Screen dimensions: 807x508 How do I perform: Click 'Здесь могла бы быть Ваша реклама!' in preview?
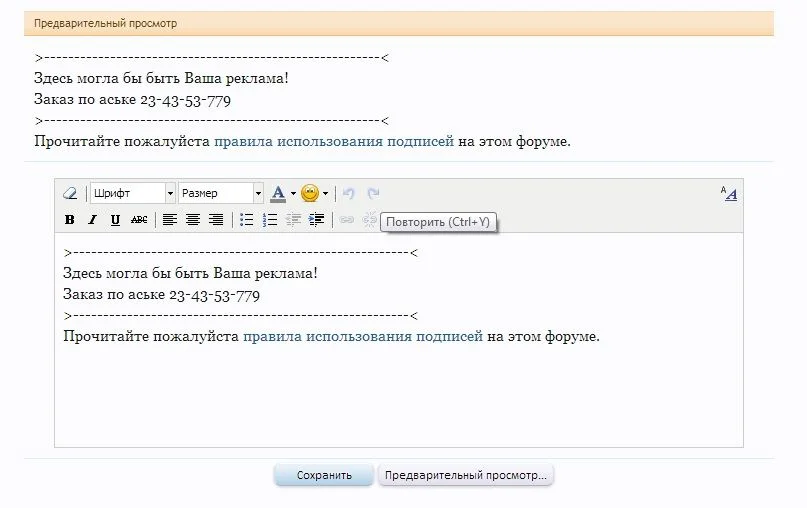pos(161,78)
